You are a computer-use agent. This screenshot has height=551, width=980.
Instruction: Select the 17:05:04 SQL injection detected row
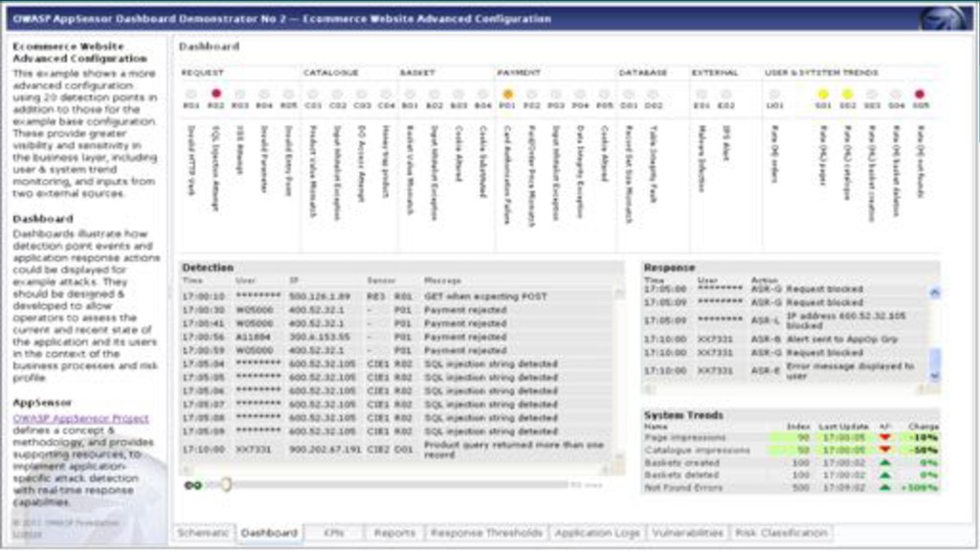tap(395, 364)
